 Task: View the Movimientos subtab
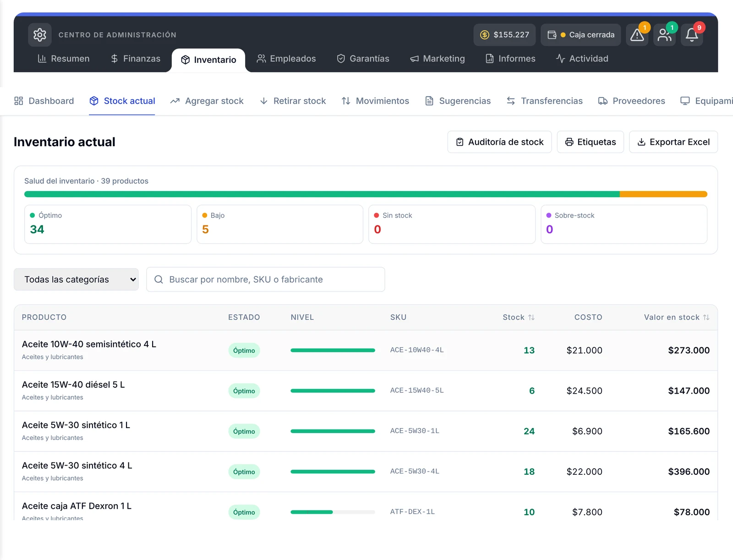coord(375,101)
